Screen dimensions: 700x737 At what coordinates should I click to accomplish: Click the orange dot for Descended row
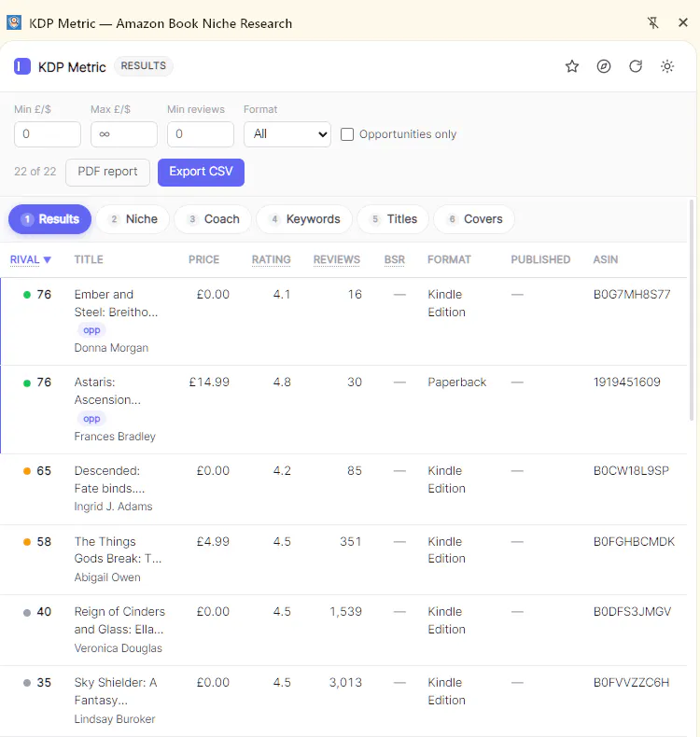[27, 471]
